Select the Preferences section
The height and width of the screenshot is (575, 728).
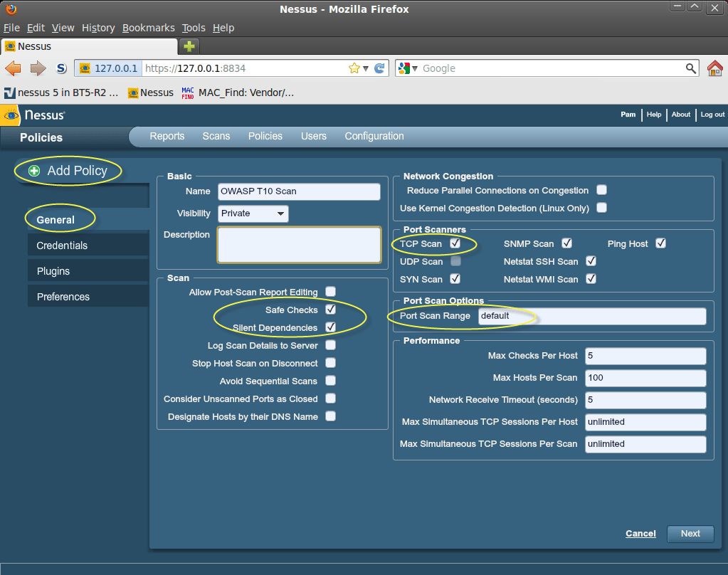pos(88,296)
